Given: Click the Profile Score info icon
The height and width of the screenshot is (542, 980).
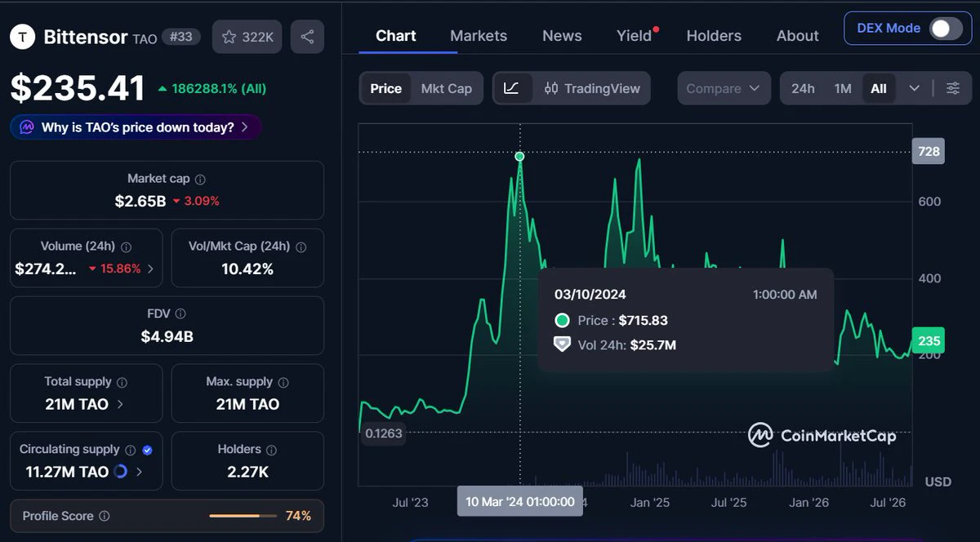Looking at the screenshot, I should click(104, 516).
